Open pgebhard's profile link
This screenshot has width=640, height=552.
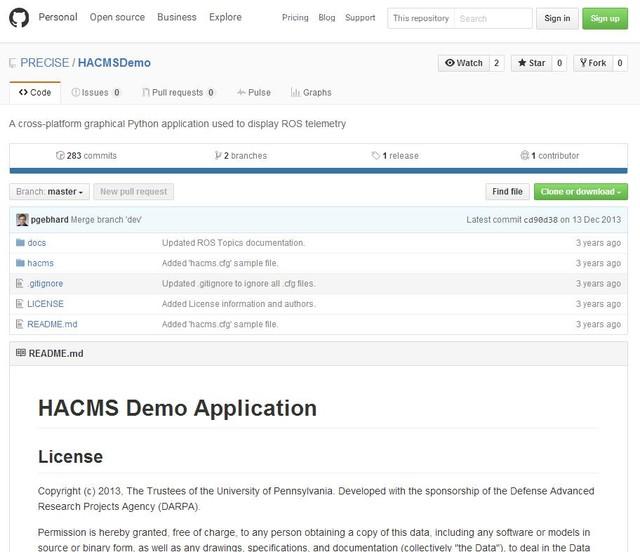tap(50, 220)
